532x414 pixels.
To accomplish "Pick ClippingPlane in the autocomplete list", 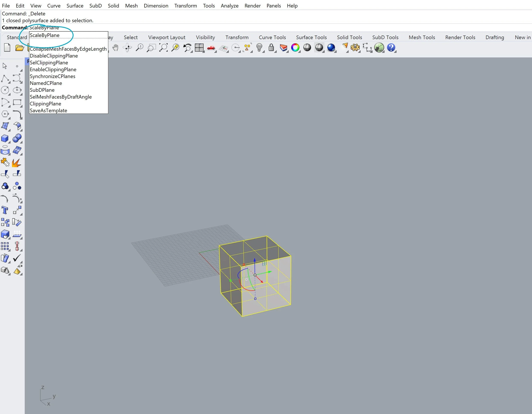I will 45,104.
